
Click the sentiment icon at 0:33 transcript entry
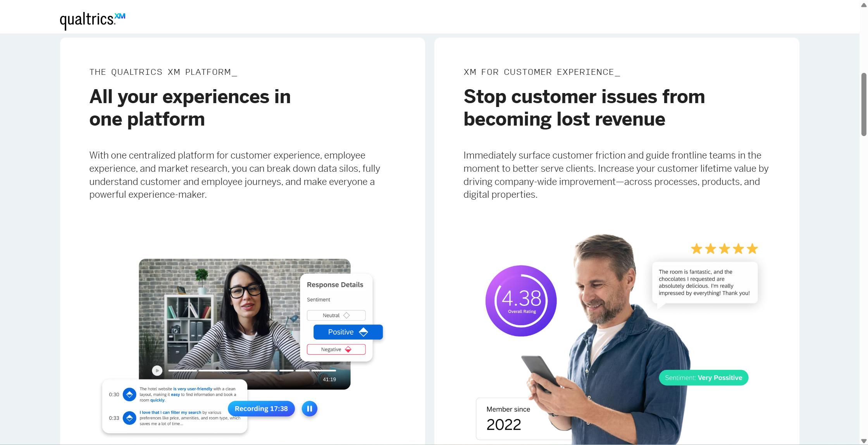(x=129, y=418)
